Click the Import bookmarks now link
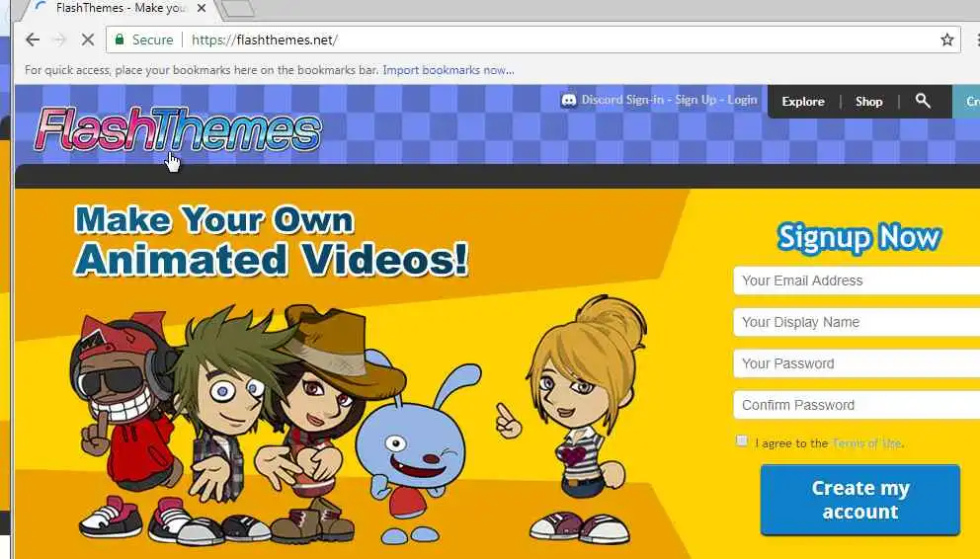980x559 pixels. (449, 70)
